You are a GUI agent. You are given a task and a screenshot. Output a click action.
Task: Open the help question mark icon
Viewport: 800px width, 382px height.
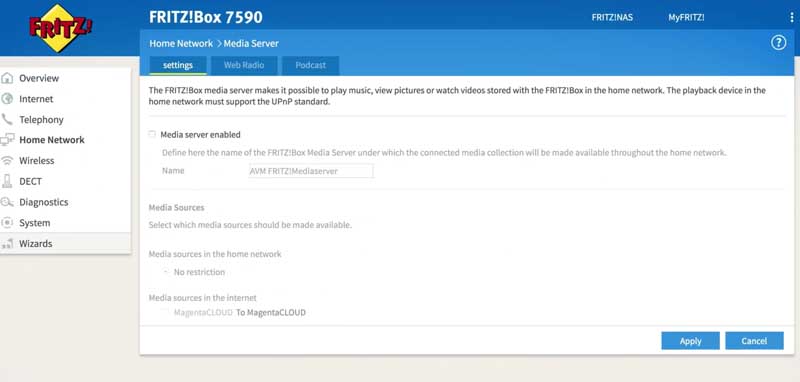pos(778,42)
